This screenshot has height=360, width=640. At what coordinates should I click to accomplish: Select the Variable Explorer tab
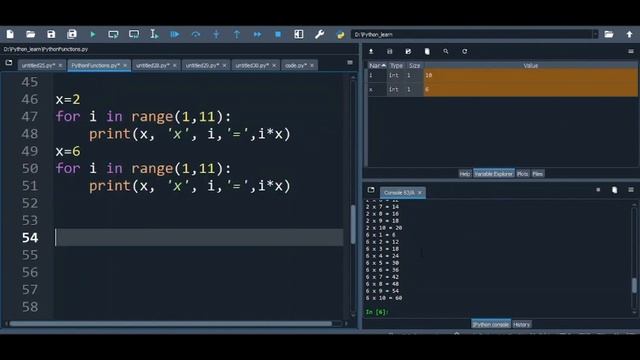493,174
